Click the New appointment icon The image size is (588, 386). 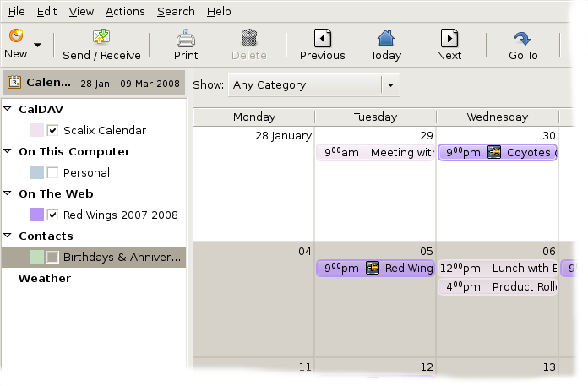tap(15, 36)
